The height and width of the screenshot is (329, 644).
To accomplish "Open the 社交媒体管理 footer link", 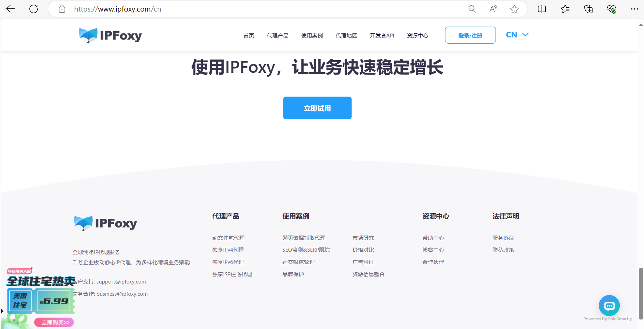I will pyautogui.click(x=298, y=262).
